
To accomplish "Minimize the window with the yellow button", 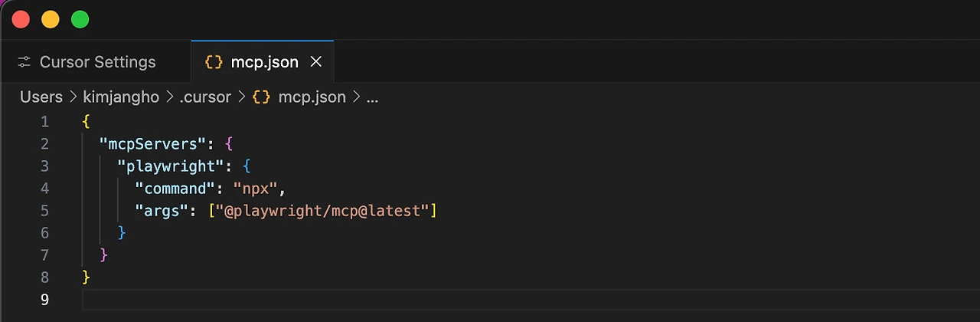I will pyautogui.click(x=51, y=20).
